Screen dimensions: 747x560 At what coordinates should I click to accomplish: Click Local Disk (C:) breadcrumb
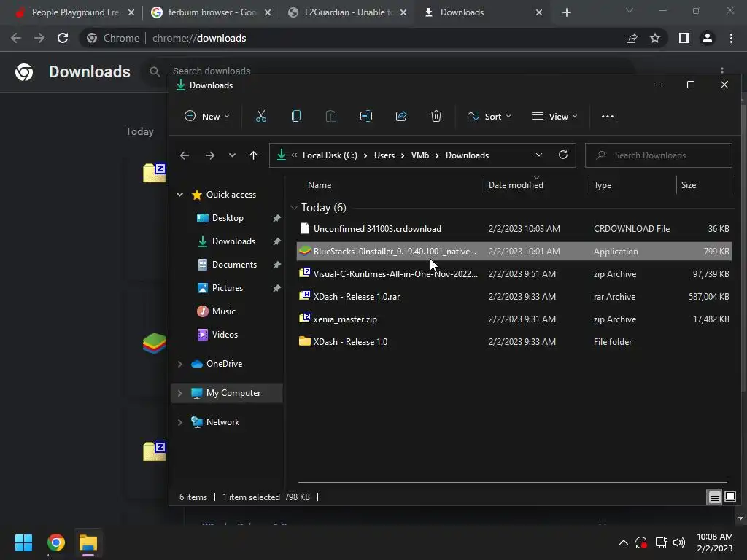click(330, 155)
